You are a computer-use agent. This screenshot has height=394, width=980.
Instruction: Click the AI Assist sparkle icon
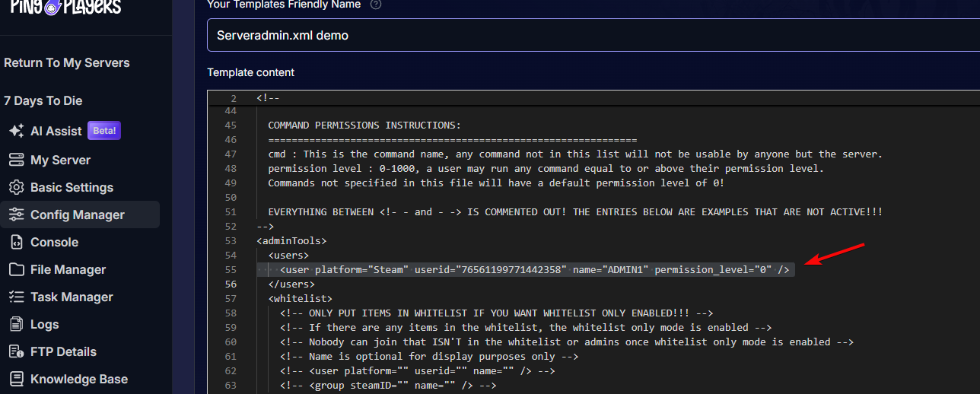pyautogui.click(x=16, y=131)
